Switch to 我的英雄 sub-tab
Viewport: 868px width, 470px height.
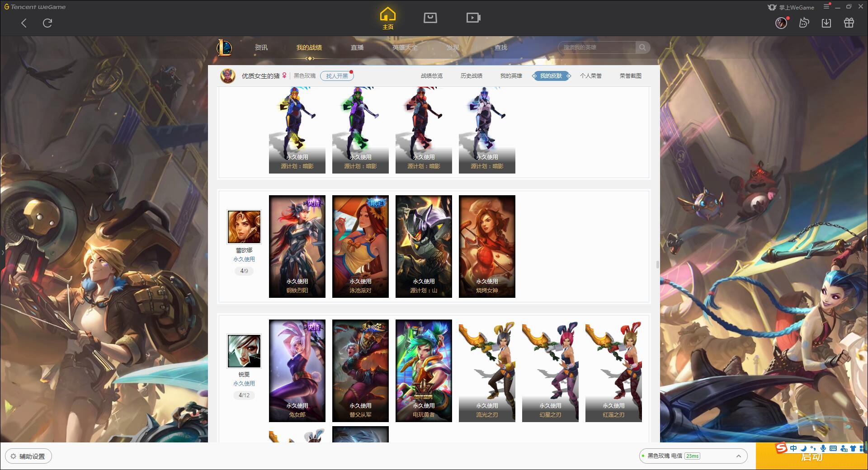511,76
